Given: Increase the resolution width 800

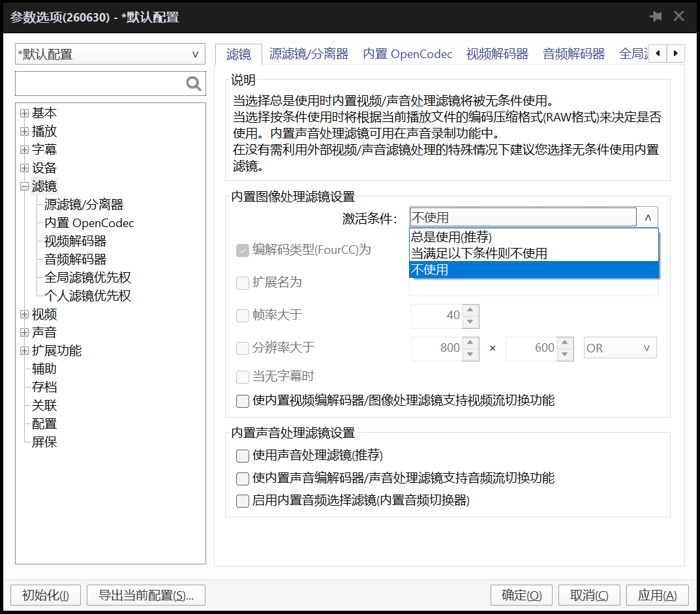Looking at the screenshot, I should [x=470, y=343].
